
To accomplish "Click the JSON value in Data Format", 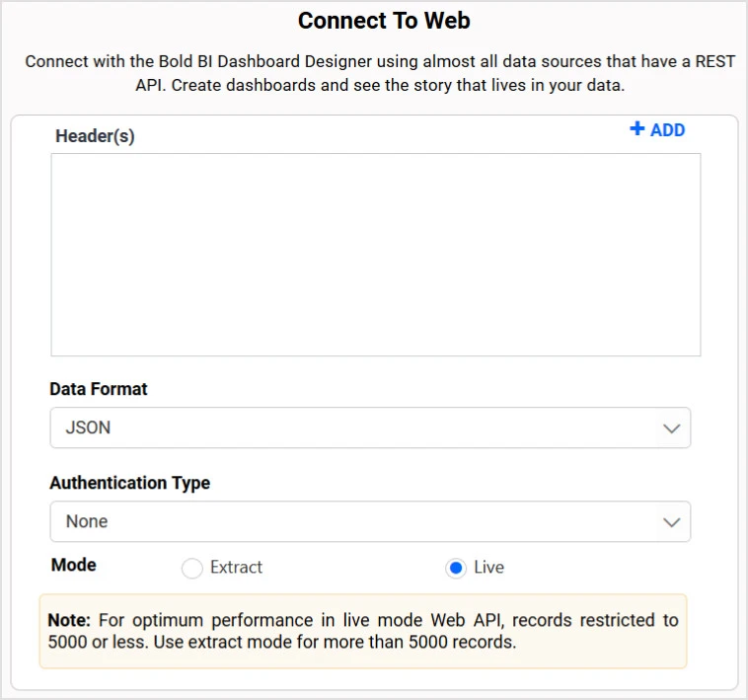I will 88,428.
